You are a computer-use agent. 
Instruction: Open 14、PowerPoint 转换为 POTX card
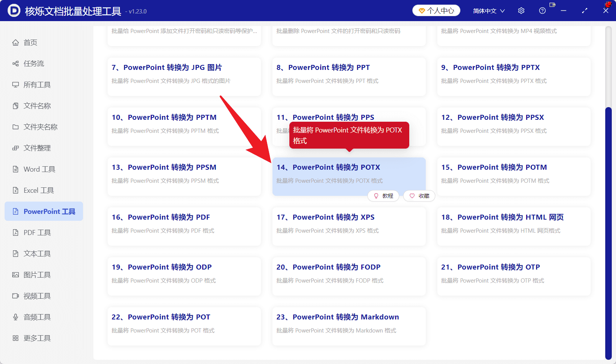click(x=349, y=177)
